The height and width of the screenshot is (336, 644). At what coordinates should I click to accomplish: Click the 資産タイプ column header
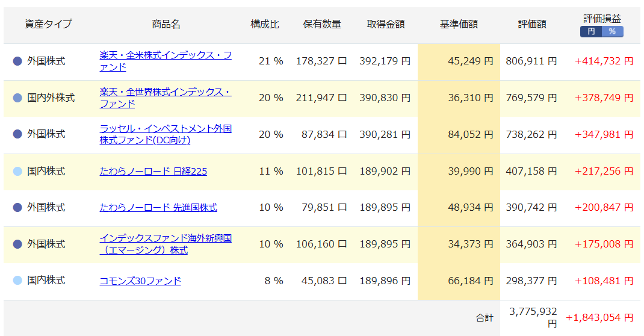point(48,24)
